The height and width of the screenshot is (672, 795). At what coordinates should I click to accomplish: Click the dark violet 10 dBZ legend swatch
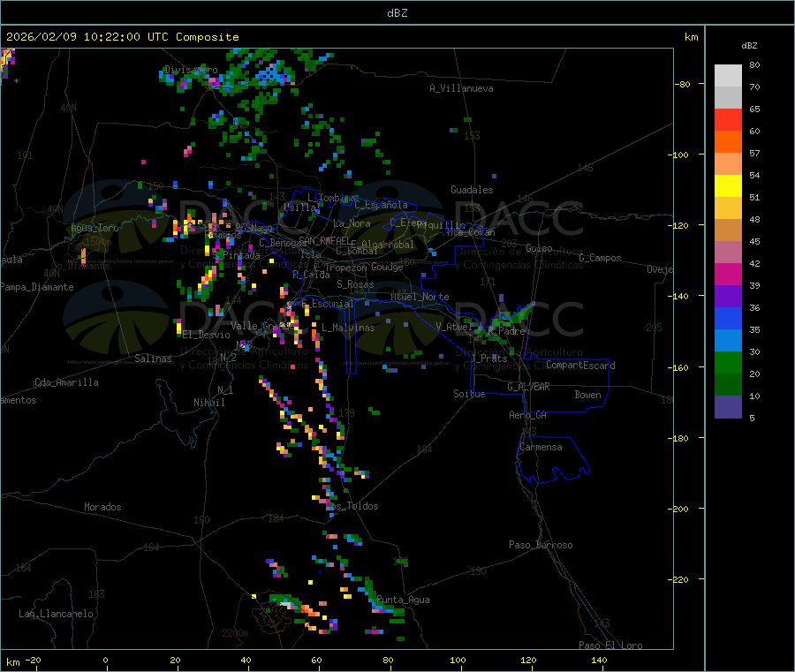click(728, 407)
